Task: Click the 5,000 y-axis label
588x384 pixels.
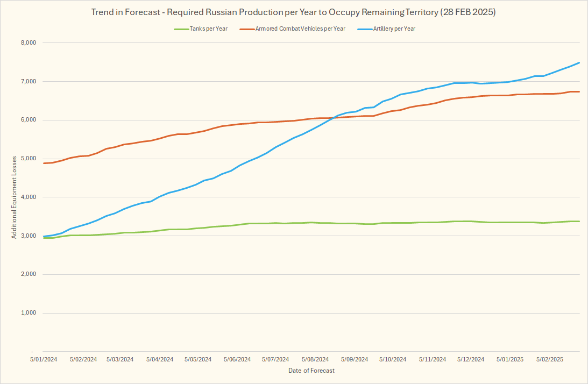Action: tap(28, 159)
